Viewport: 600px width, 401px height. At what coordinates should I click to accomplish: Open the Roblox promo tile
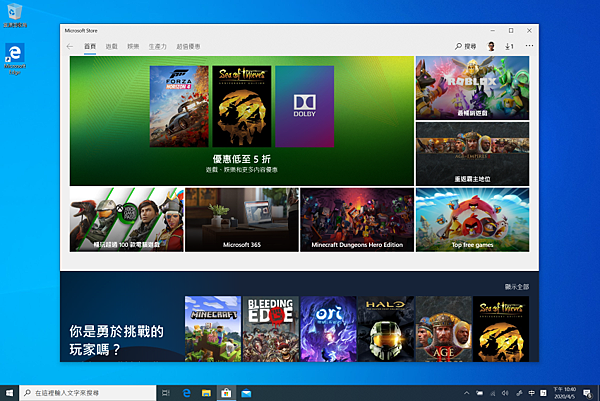(473, 88)
